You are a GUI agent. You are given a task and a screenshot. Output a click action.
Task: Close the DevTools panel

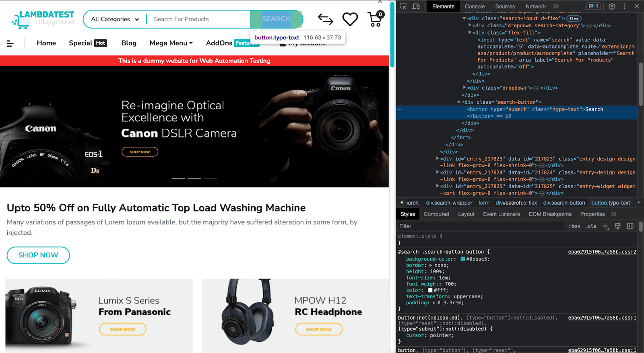pos(637,6)
